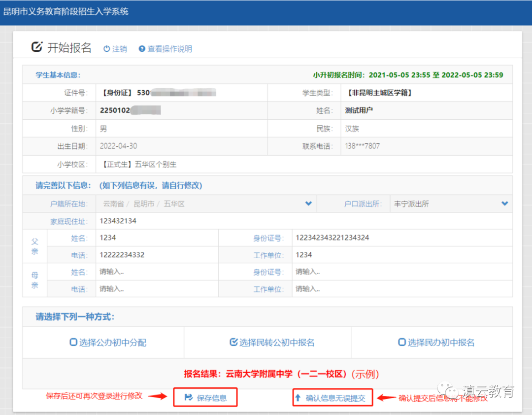The image size is (532, 415).
Task: Log out via the 注销 link
Action: [115, 49]
